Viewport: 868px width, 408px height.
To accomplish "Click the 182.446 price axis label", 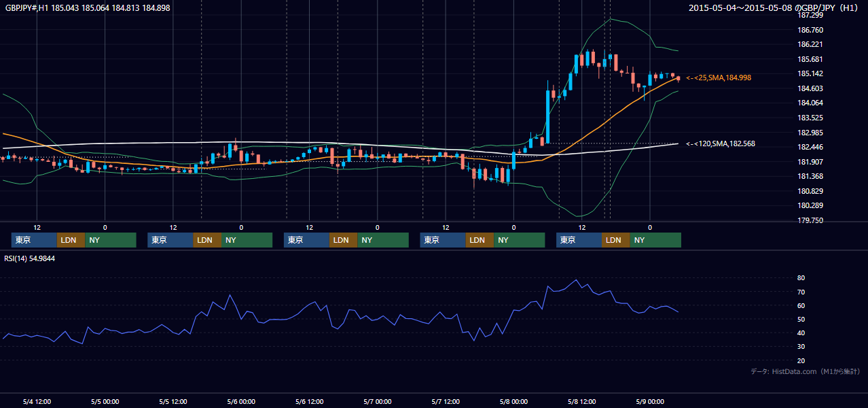I will pyautogui.click(x=810, y=147).
